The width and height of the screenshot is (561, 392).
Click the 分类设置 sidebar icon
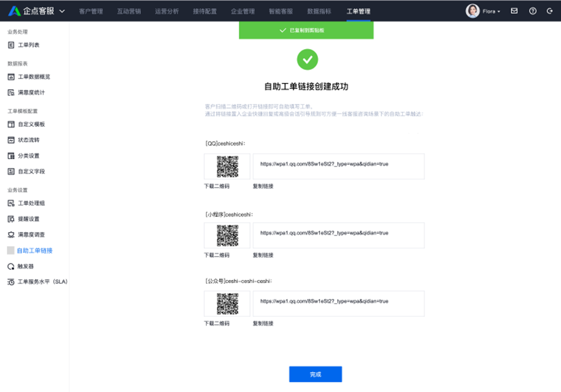pos(11,156)
